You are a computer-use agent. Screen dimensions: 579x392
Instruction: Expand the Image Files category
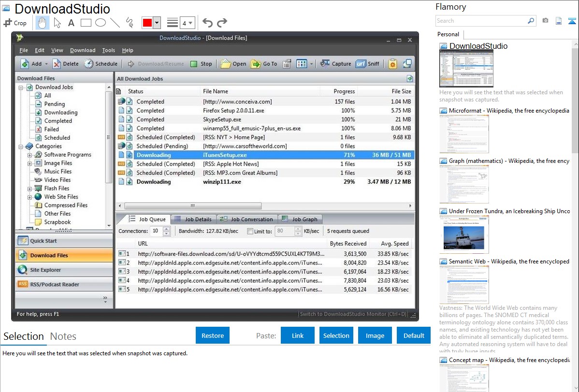coord(29,163)
